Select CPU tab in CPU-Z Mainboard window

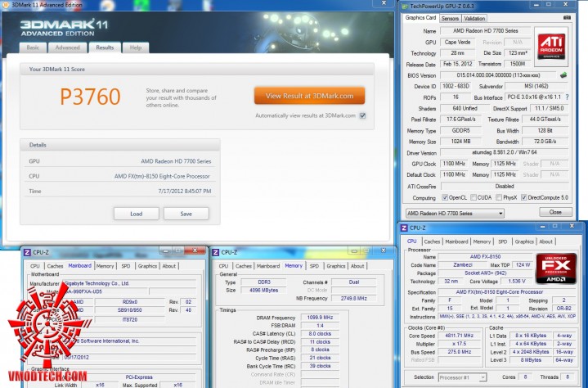(x=35, y=266)
